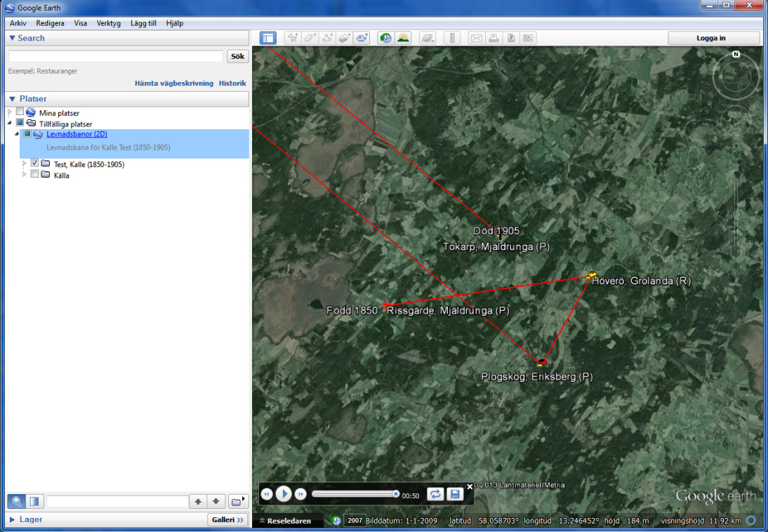
Task: Open the Hjälp menu
Action: coord(174,23)
